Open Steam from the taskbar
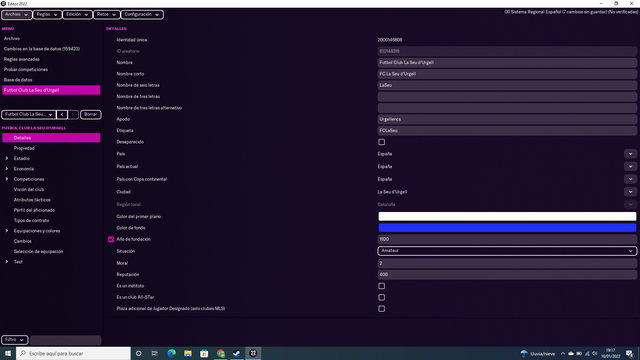The height and width of the screenshot is (360, 640). tap(237, 353)
